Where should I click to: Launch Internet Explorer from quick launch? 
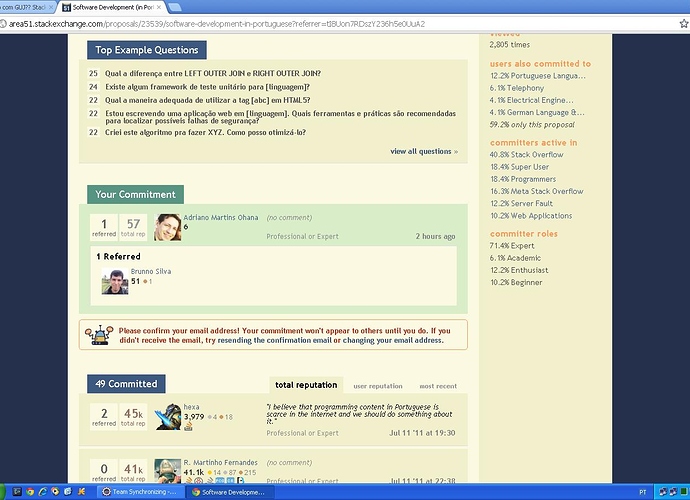(43, 492)
